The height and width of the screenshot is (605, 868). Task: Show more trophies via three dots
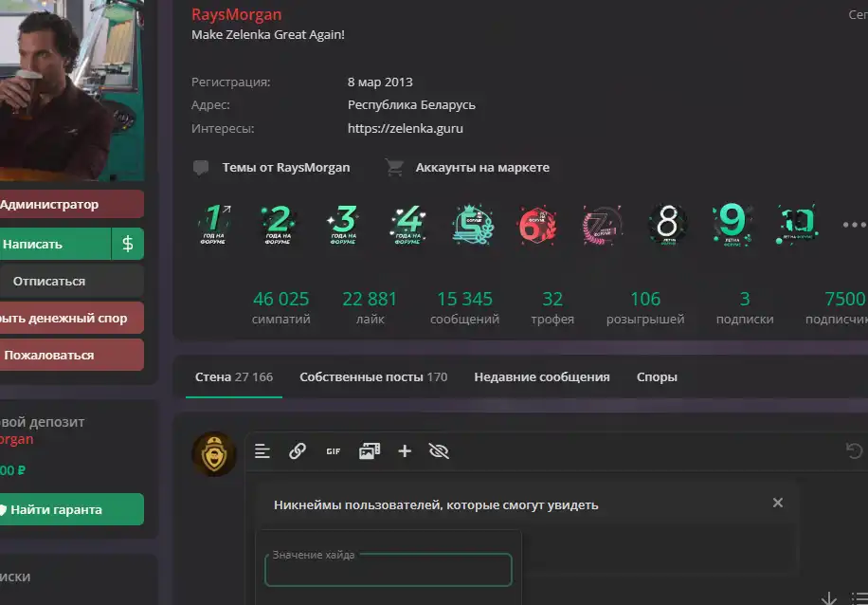[x=854, y=225]
